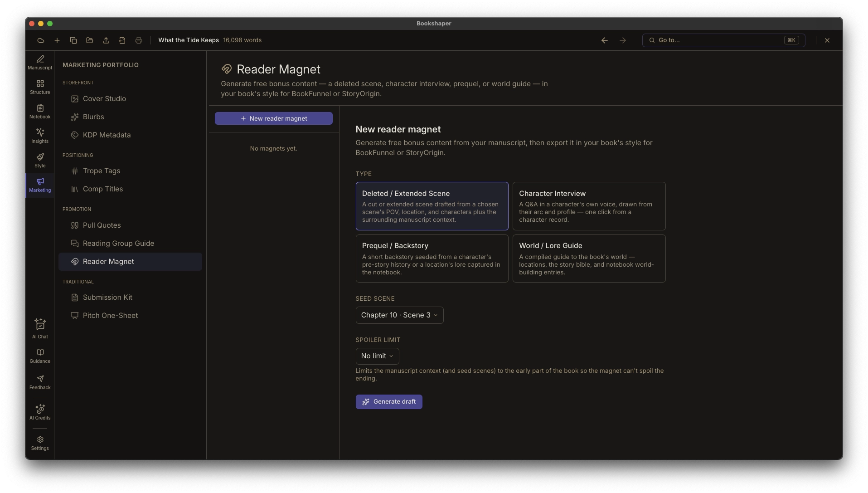Focus the Go to... search field
The width and height of the screenshot is (868, 493).
pyautogui.click(x=723, y=40)
